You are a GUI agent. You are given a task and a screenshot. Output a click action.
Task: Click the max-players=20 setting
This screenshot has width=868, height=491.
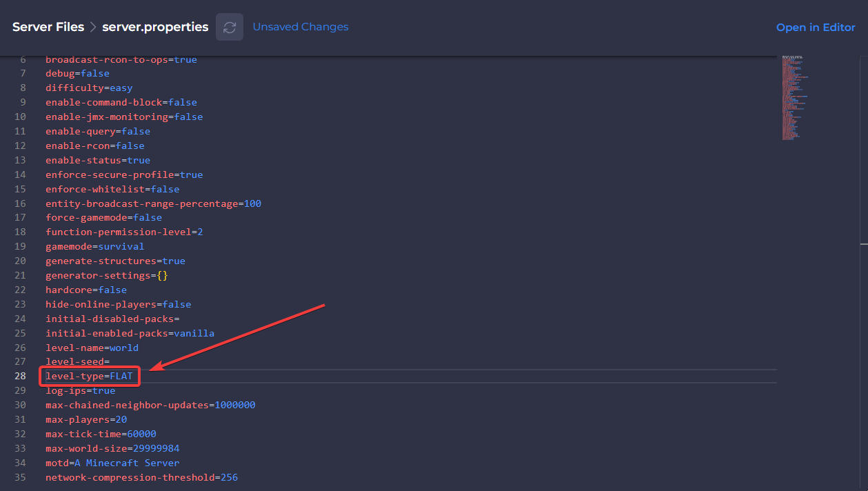click(x=86, y=419)
